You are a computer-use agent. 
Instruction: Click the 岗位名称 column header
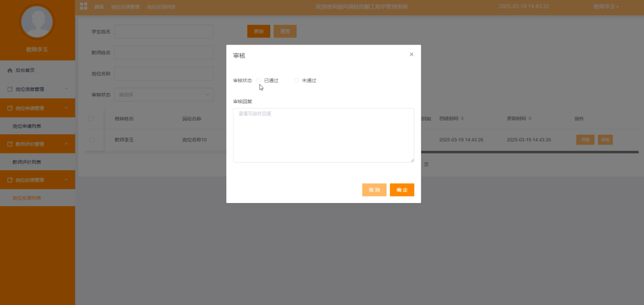[x=192, y=119]
